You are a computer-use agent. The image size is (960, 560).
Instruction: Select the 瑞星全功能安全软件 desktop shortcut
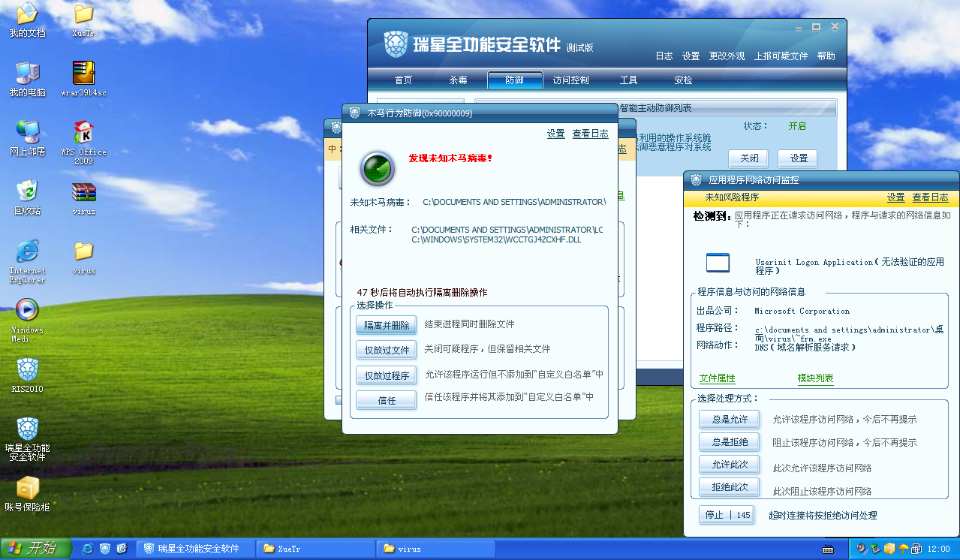point(27,439)
